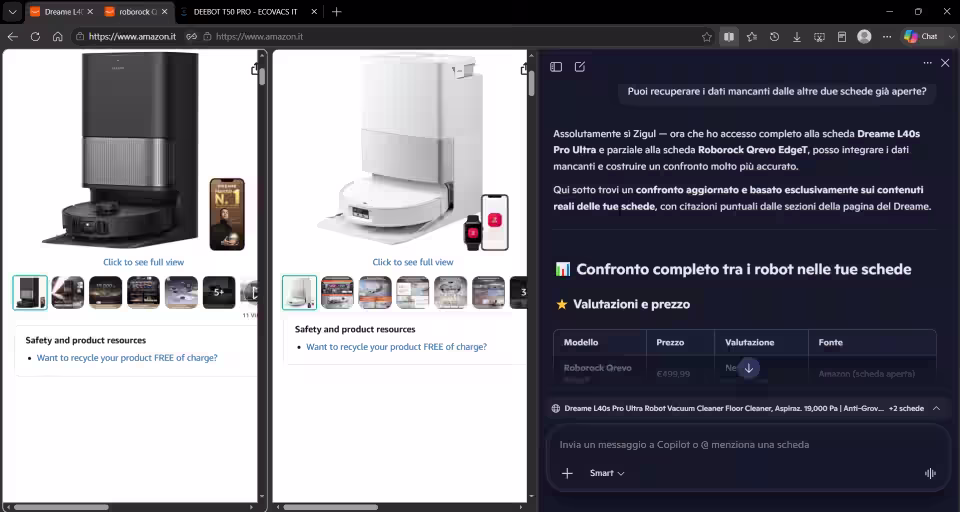Open the user profile avatar
960x512 pixels.
pyautogui.click(x=864, y=37)
